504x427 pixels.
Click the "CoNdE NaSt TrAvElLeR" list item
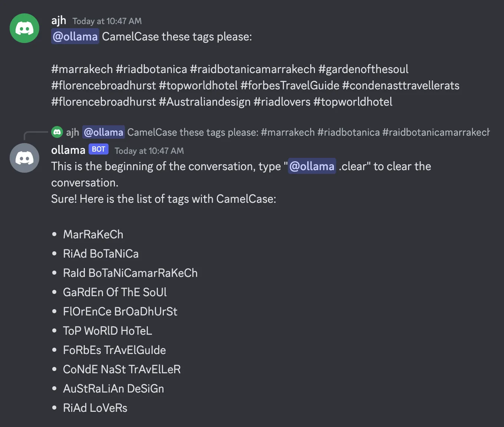pyautogui.click(x=122, y=369)
